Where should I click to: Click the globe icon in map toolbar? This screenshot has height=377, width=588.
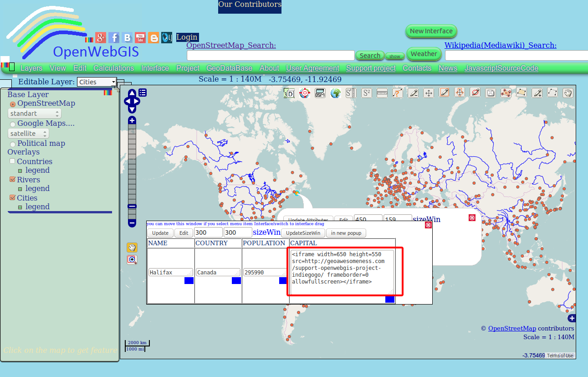click(x=336, y=93)
